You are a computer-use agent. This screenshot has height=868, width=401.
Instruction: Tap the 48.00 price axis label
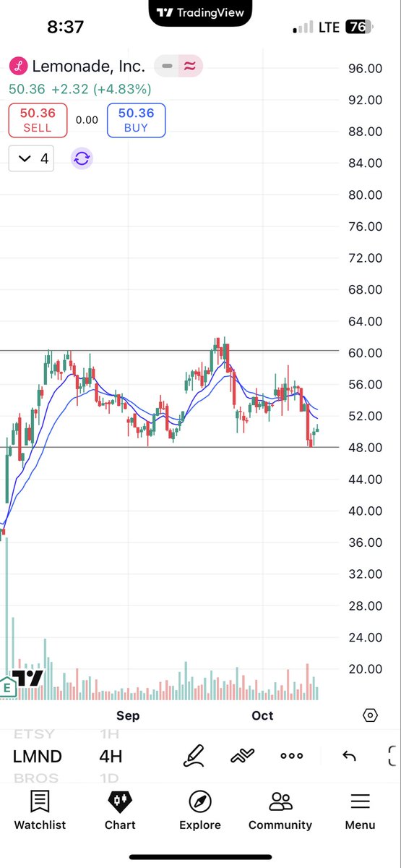[365, 448]
